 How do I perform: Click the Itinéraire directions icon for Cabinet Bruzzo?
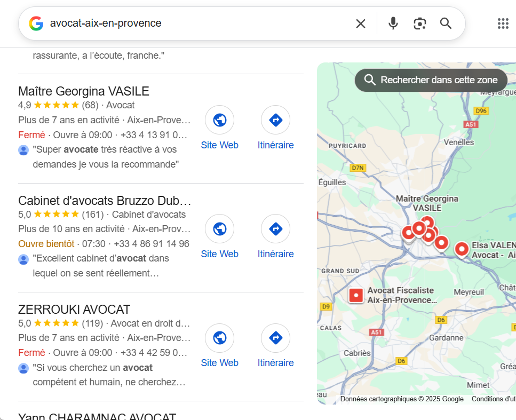coord(275,228)
